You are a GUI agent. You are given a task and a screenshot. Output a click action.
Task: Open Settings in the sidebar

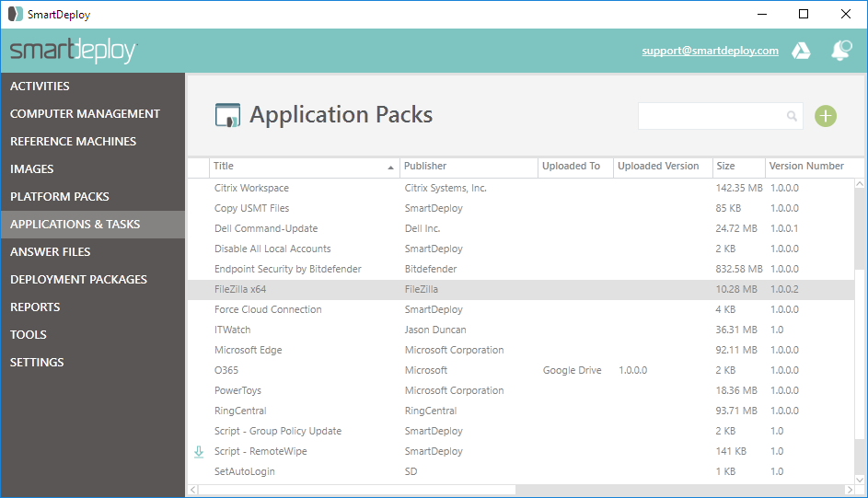pyautogui.click(x=92, y=363)
